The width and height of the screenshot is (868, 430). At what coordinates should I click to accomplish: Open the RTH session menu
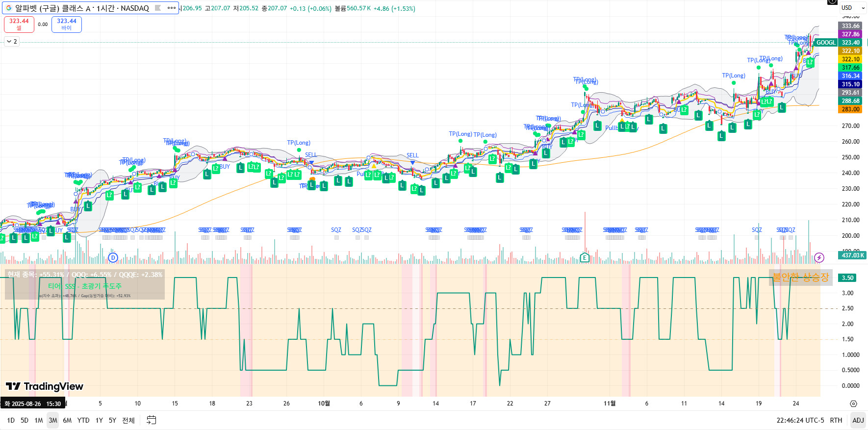836,420
